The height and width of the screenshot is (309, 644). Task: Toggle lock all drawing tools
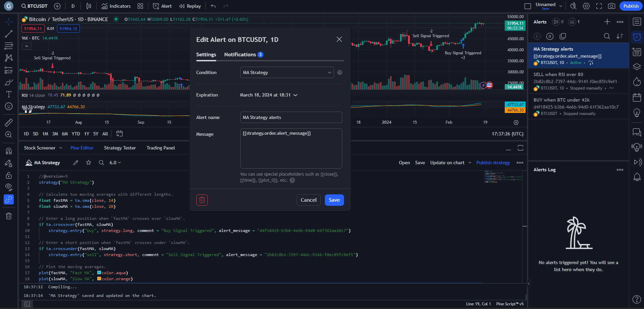point(9,175)
